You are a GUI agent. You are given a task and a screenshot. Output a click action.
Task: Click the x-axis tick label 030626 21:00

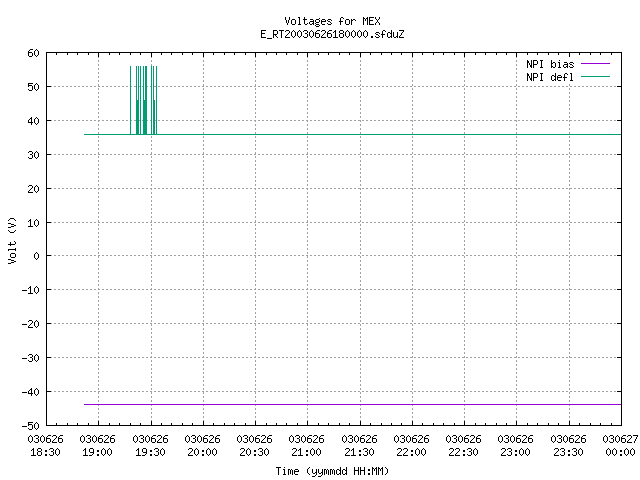coord(307,446)
